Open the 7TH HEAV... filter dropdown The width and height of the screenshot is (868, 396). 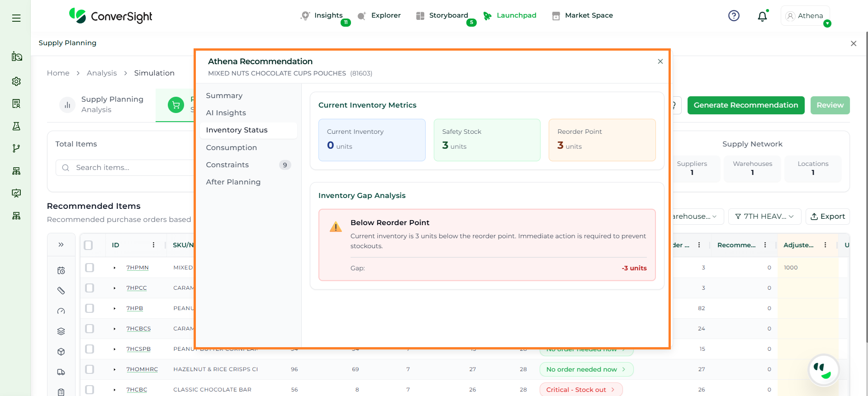(x=764, y=217)
